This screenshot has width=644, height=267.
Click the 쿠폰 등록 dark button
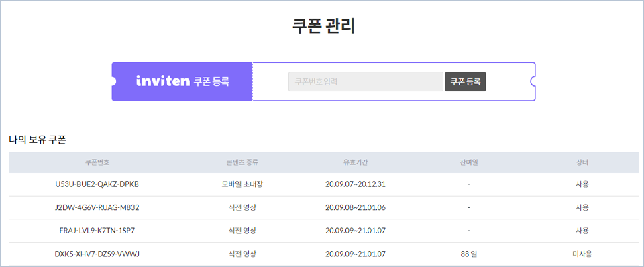tap(466, 81)
